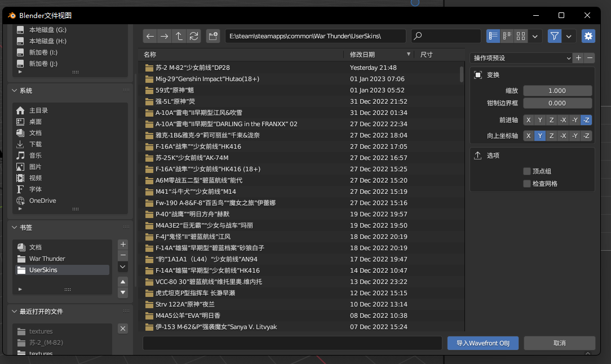Set 前进轴 forward axis to -Z
Image resolution: width=611 pixels, height=364 pixels.
click(x=586, y=120)
